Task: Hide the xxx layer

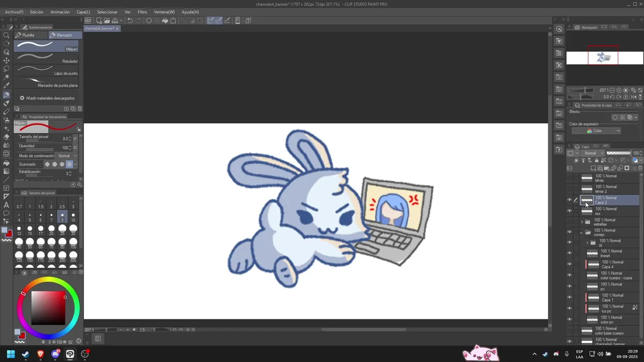Action: [570, 211]
